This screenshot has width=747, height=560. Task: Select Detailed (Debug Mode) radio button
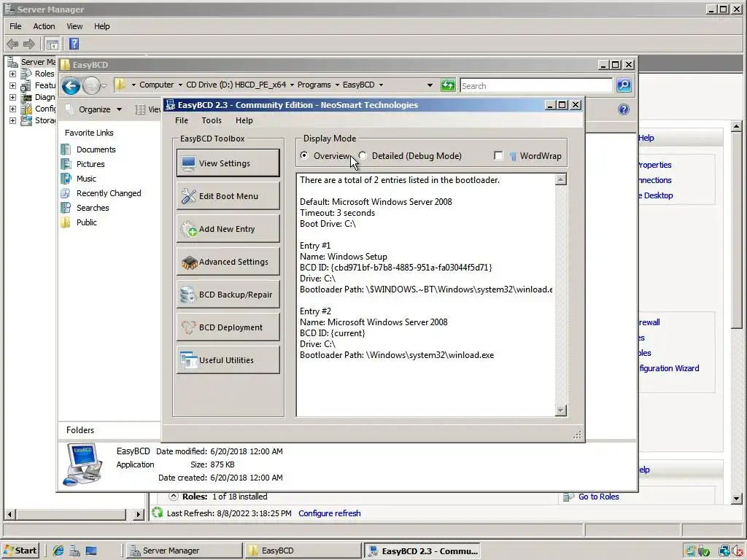[363, 156]
